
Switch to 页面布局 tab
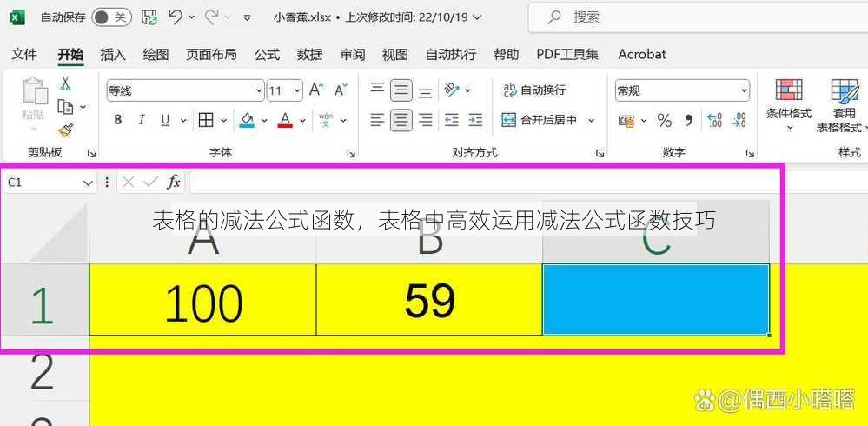pyautogui.click(x=211, y=54)
